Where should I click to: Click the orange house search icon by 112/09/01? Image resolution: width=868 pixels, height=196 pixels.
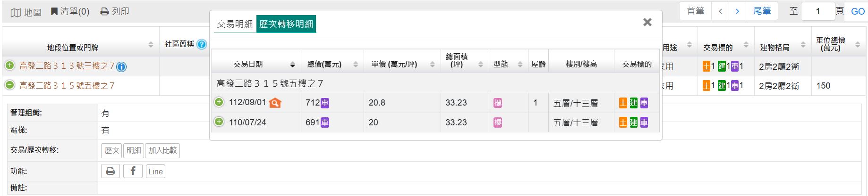275,103
